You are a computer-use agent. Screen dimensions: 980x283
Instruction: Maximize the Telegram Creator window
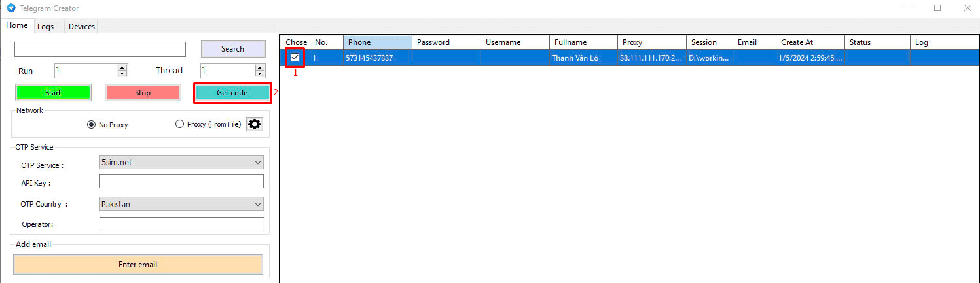tap(937, 8)
